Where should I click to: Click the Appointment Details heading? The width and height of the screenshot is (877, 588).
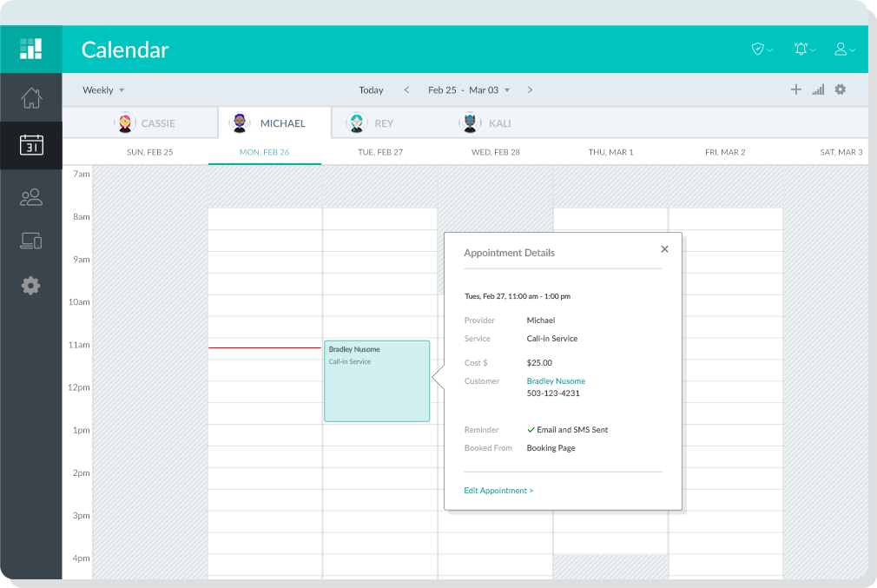click(x=509, y=253)
